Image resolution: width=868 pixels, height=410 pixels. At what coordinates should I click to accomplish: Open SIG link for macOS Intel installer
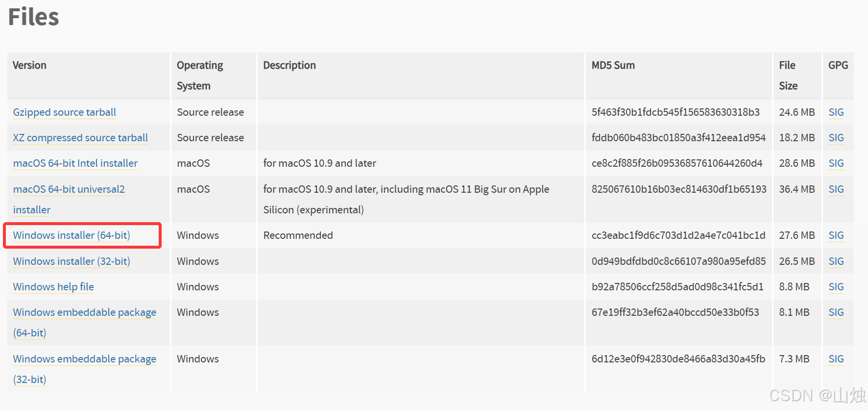836,163
